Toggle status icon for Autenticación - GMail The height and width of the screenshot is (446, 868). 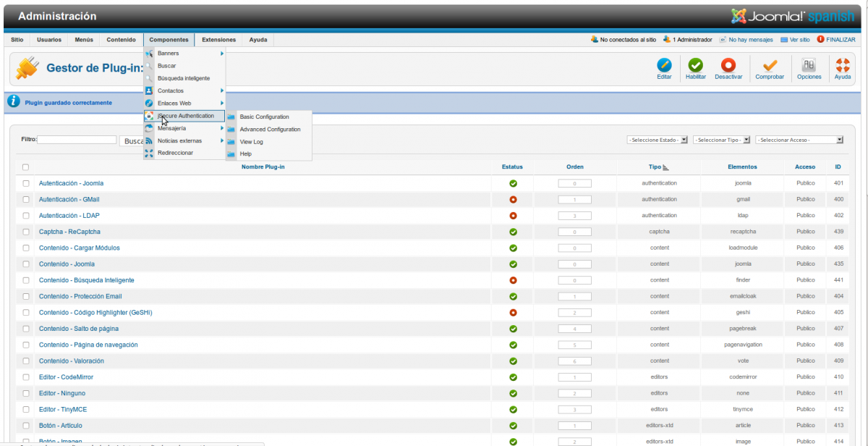tap(513, 199)
